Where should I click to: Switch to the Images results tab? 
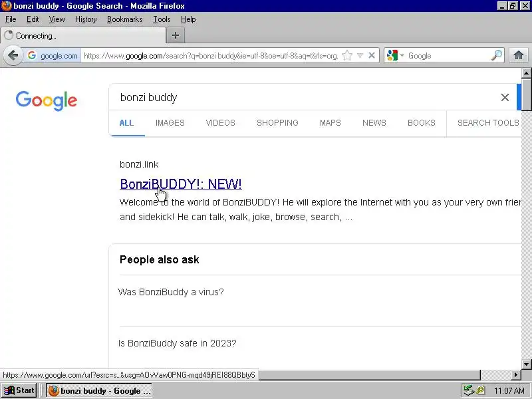pos(170,123)
